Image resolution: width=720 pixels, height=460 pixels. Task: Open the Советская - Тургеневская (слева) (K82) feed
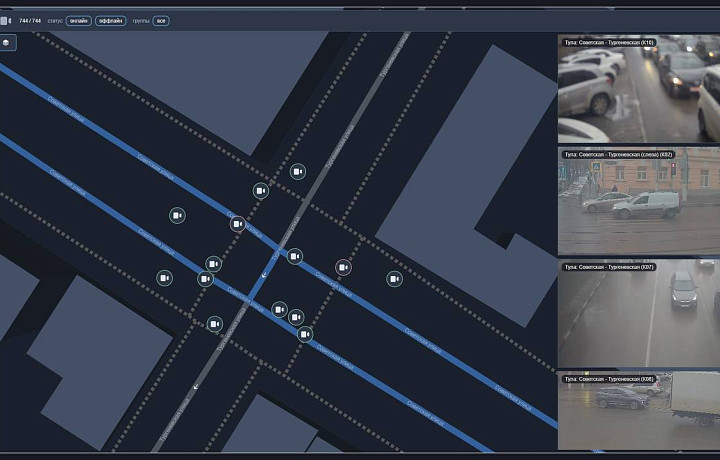(x=638, y=202)
